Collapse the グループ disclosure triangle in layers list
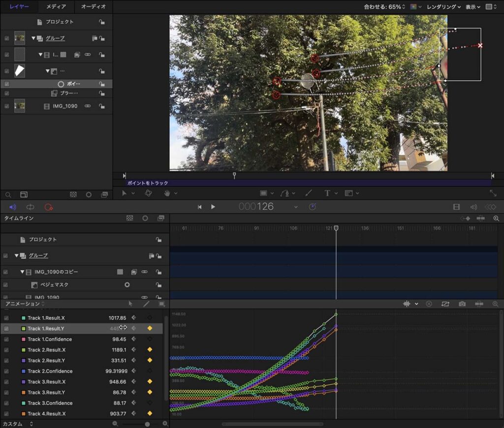This screenshot has height=428, width=504. tap(33, 38)
